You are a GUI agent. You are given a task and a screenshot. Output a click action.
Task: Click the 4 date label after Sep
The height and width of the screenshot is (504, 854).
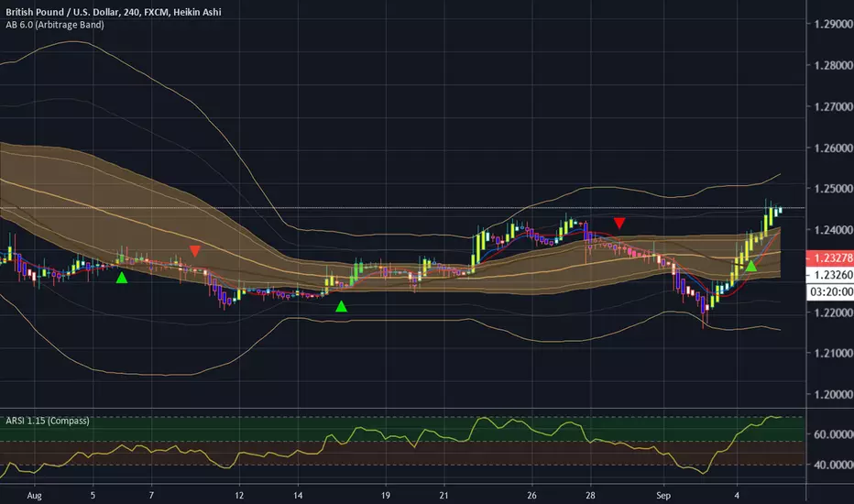pos(737,495)
